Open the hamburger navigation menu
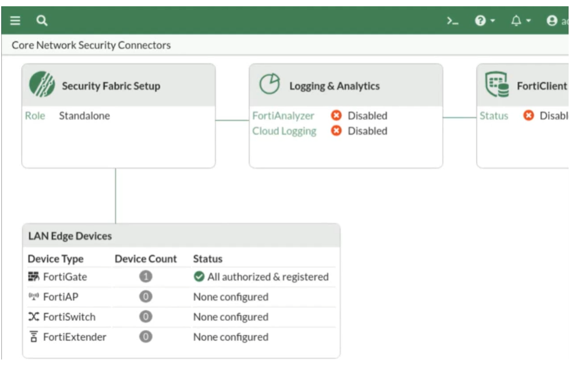This screenshot has width=573, height=392. (15, 21)
